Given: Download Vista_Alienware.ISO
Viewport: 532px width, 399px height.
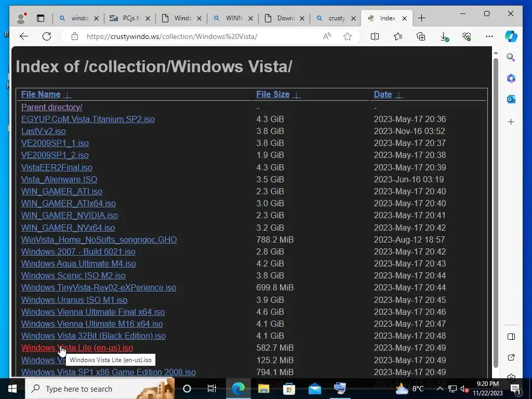Looking at the screenshot, I should 59,179.
